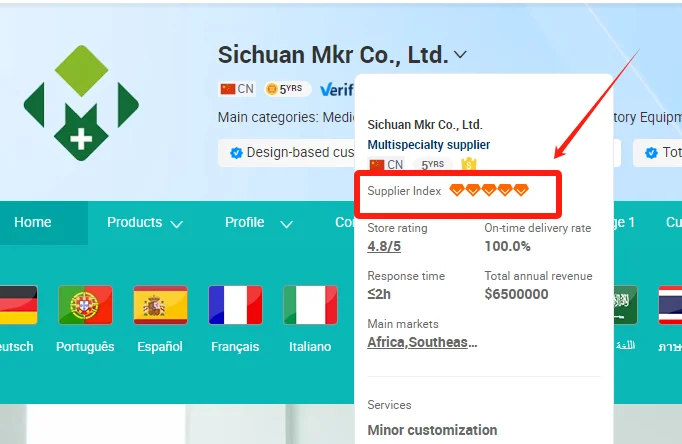The width and height of the screenshot is (682, 444).
Task: Expand the company name dropdown arrow
Action: pyautogui.click(x=460, y=54)
